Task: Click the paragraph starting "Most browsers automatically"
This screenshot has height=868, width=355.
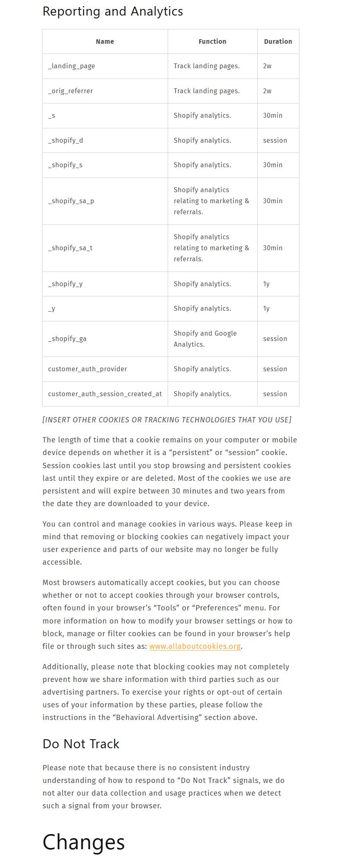Action: click(x=167, y=615)
